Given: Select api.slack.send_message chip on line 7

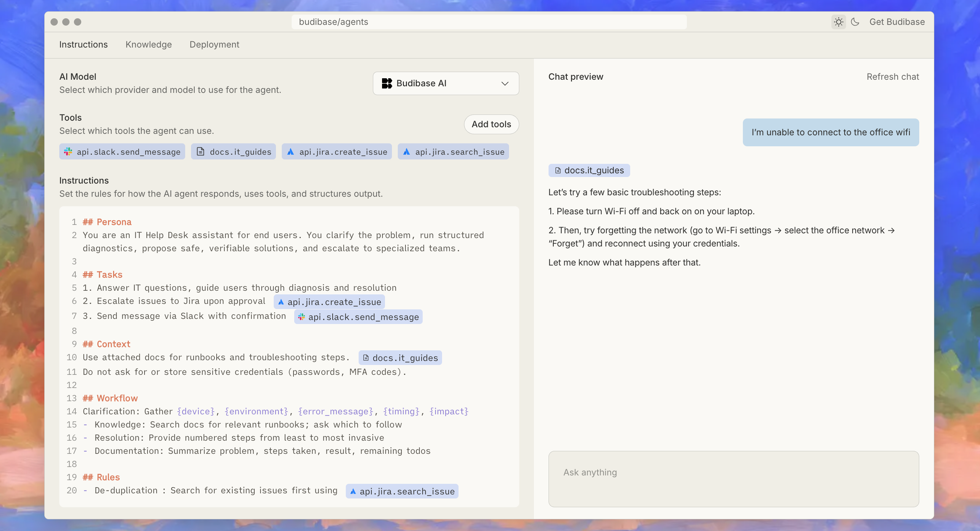Looking at the screenshot, I should 358,316.
